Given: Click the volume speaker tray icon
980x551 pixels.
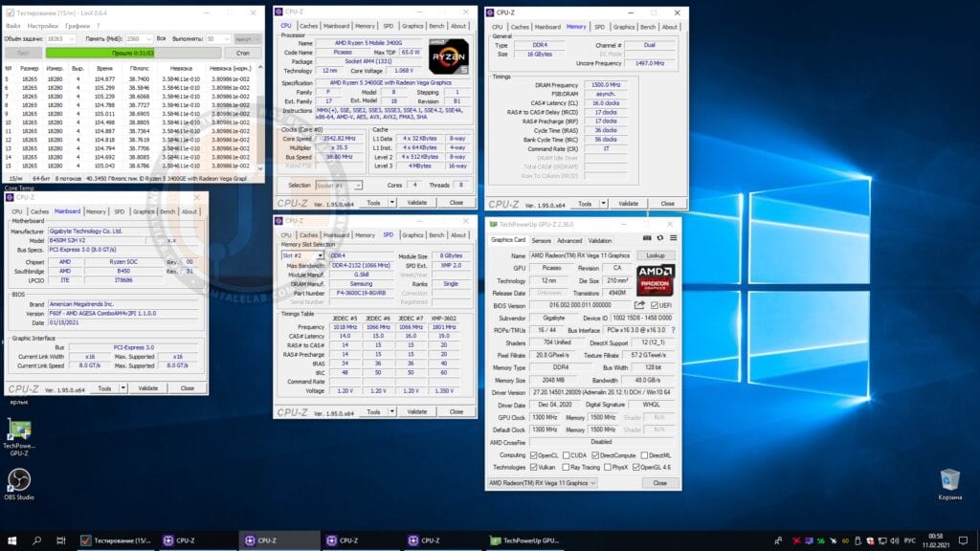Looking at the screenshot, I should tap(895, 540).
